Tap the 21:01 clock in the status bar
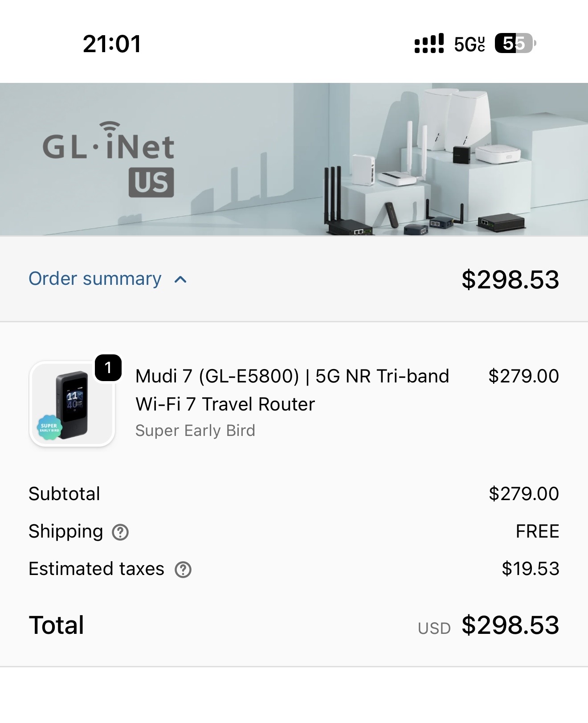Viewport: 588px width, 723px height. click(112, 44)
